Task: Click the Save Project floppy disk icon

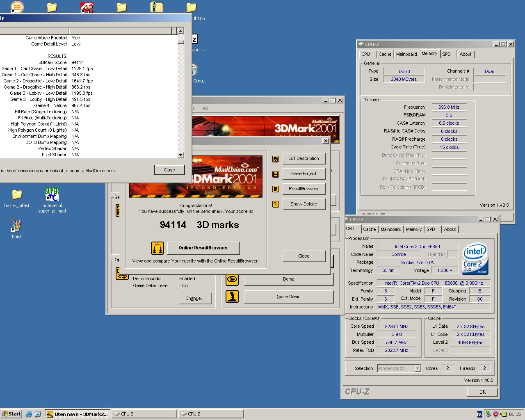Action: pyautogui.click(x=276, y=174)
